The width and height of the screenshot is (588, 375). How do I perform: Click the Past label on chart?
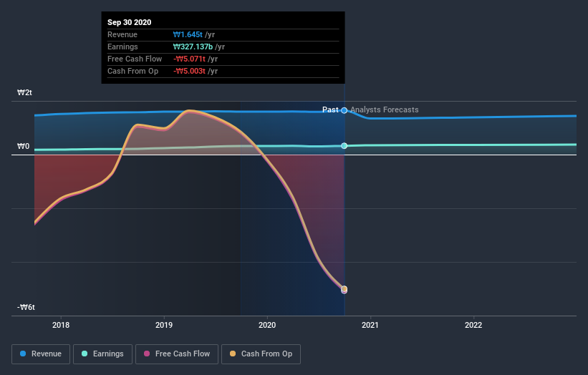pos(330,109)
